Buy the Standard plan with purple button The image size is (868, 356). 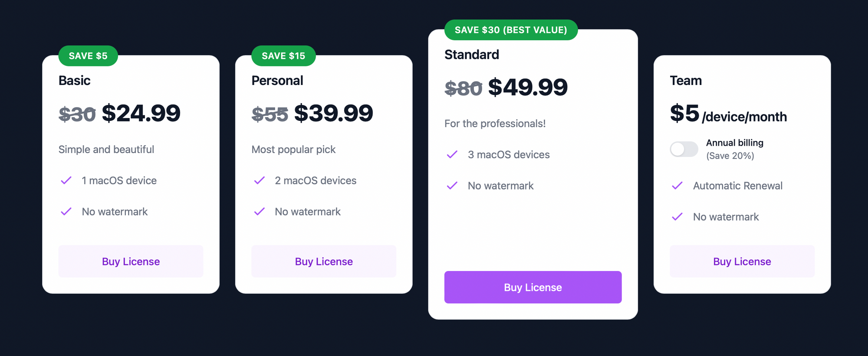coord(533,287)
